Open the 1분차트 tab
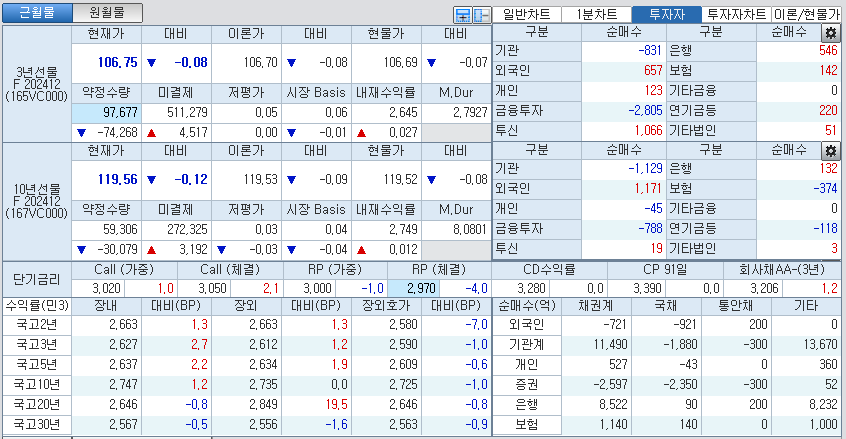846x439 pixels. (x=596, y=15)
